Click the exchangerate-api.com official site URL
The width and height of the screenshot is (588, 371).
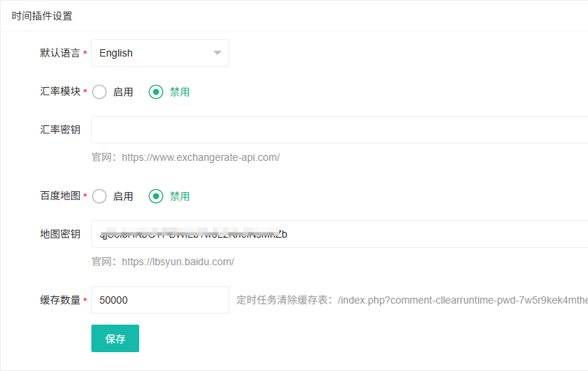coord(200,157)
